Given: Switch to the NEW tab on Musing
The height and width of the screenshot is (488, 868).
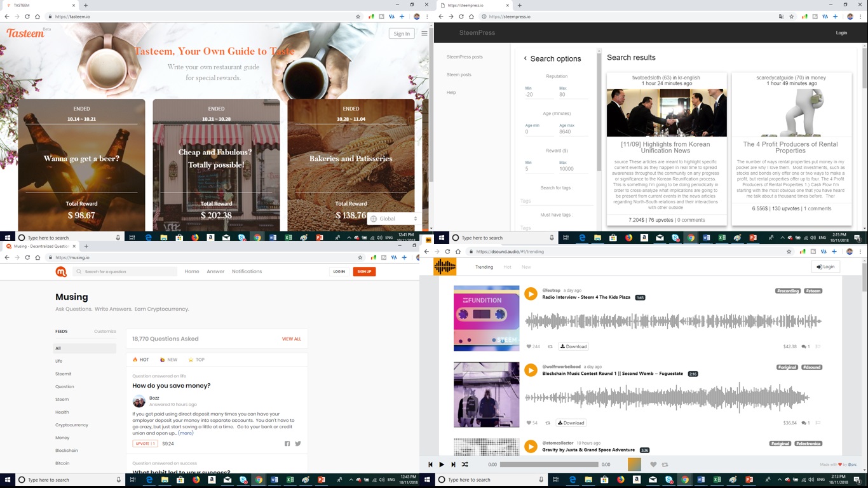Looking at the screenshot, I should [169, 360].
